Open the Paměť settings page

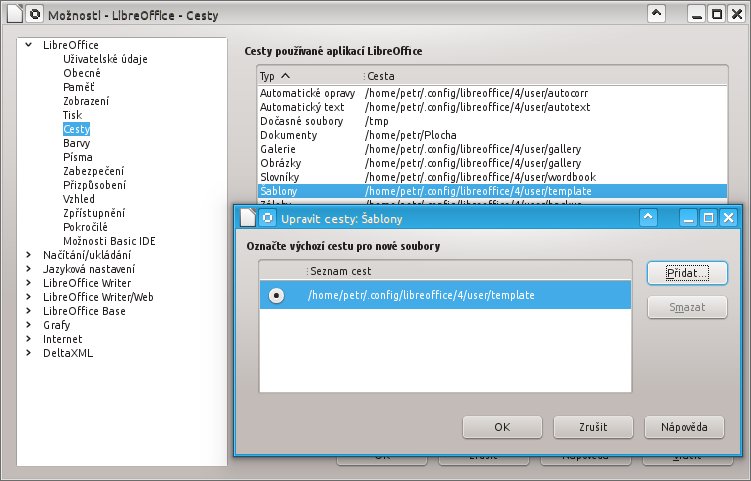[79, 87]
